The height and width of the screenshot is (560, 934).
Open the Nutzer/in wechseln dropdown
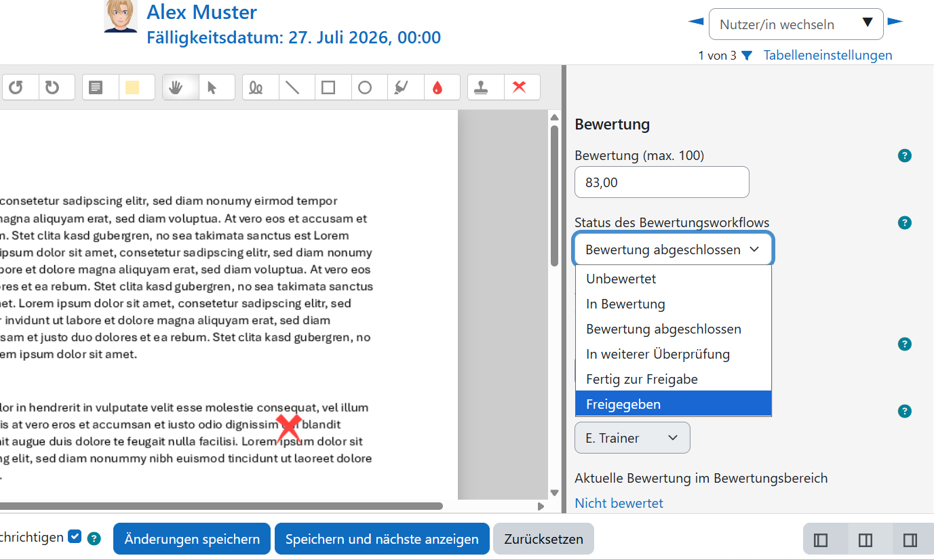(796, 24)
